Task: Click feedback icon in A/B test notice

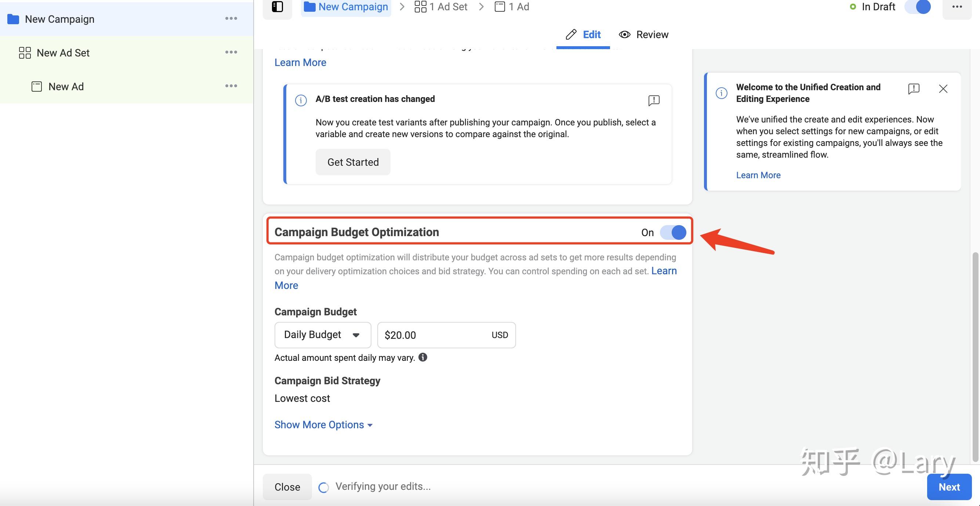Action: click(x=654, y=100)
